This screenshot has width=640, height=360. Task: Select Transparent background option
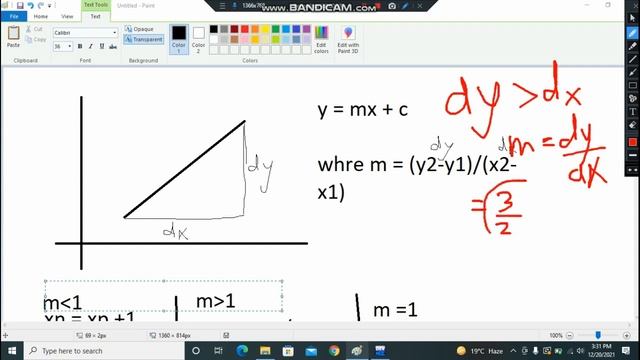pyautogui.click(x=144, y=40)
